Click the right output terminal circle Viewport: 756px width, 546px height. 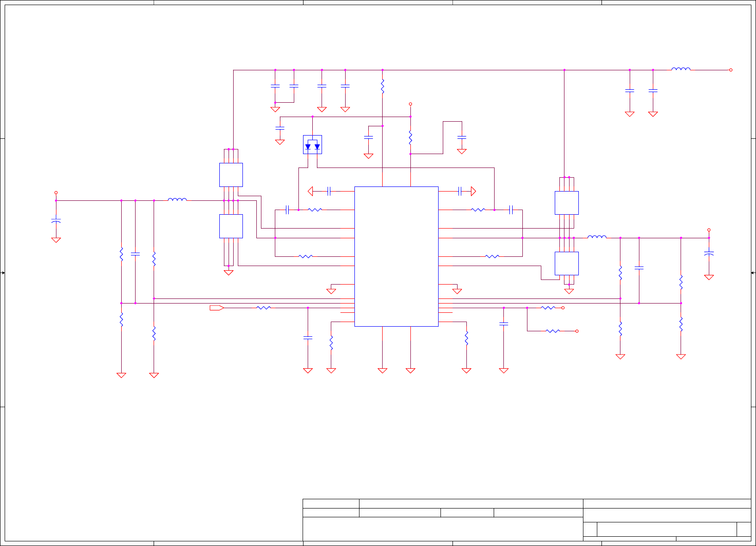709,230
